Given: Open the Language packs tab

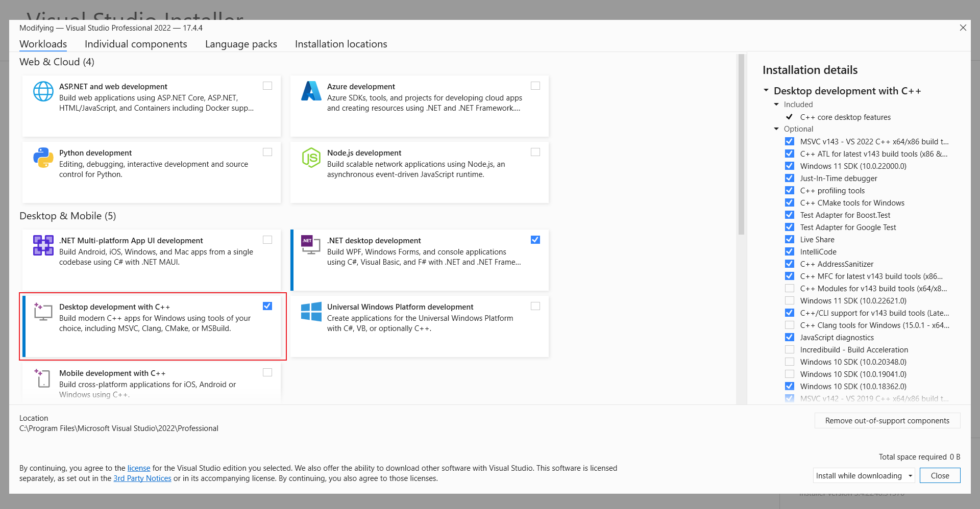Looking at the screenshot, I should click(x=241, y=44).
